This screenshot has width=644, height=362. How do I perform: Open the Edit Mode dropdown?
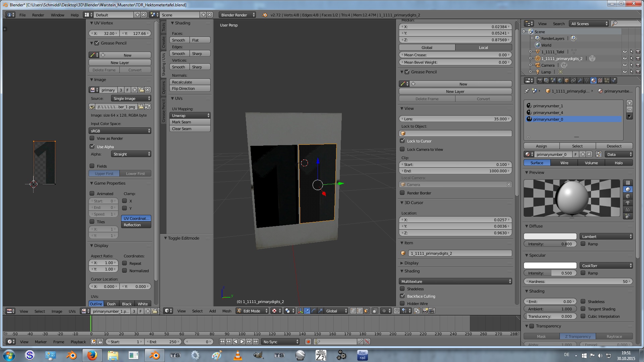coord(252,311)
